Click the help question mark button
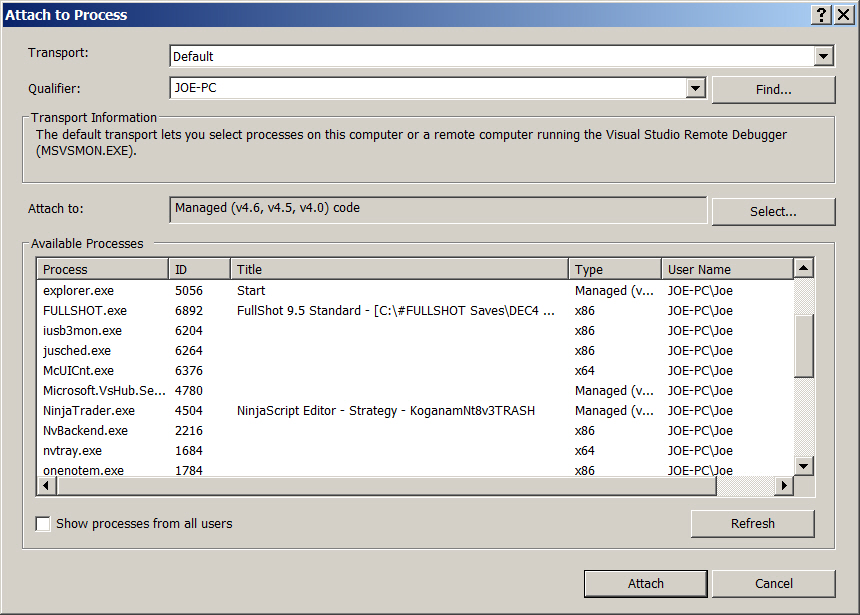This screenshot has width=860, height=615. point(821,15)
